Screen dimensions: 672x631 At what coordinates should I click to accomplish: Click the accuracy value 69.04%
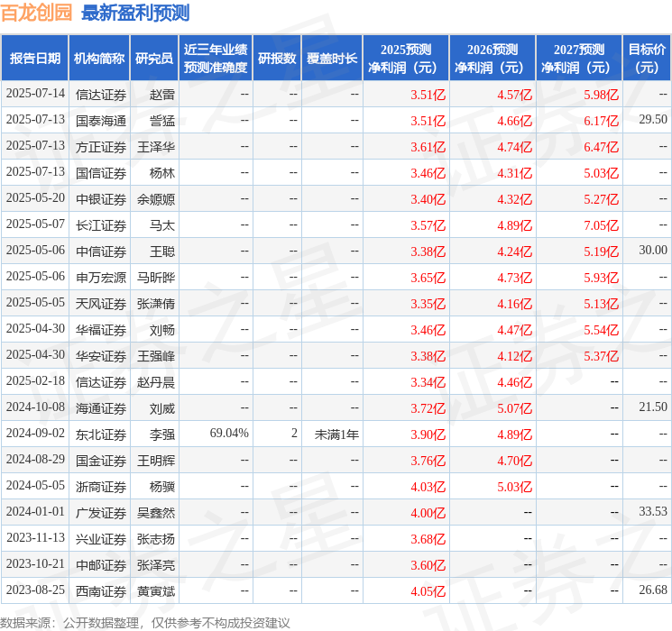coord(229,433)
